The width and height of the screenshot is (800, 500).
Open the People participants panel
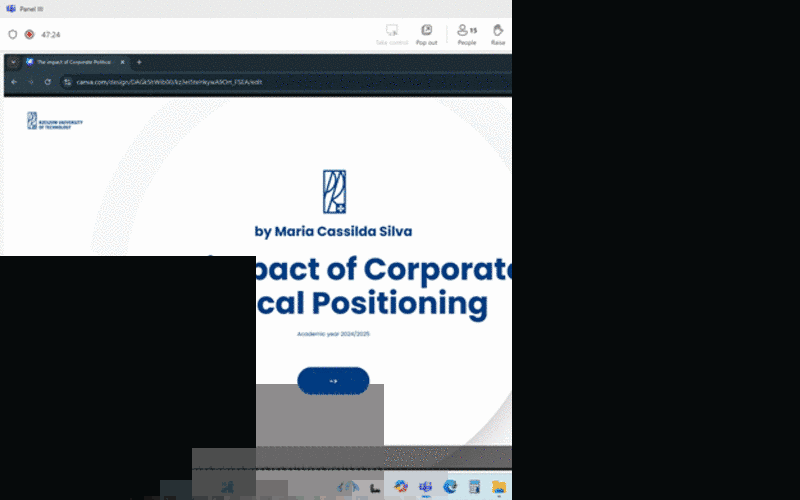pyautogui.click(x=466, y=35)
